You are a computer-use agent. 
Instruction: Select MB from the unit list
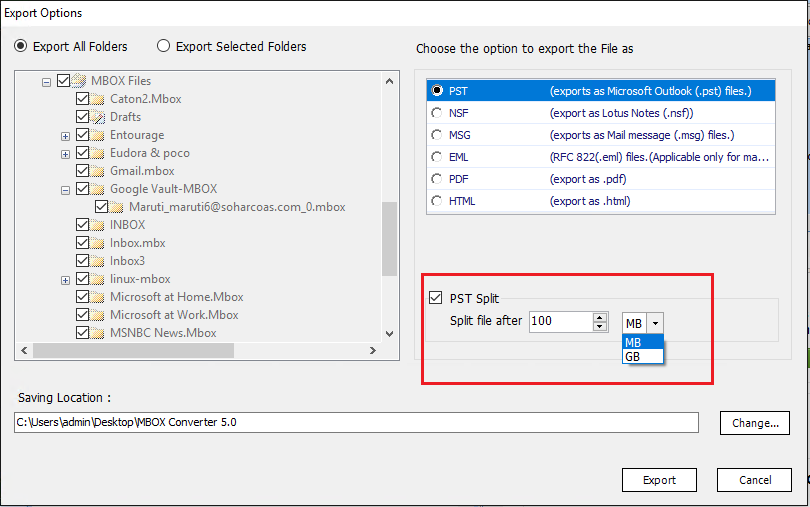pos(643,342)
